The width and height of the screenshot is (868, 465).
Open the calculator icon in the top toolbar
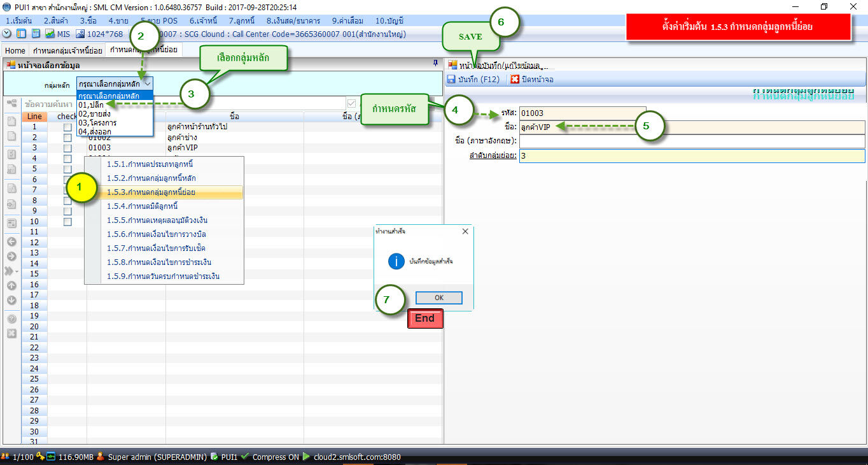pyautogui.click(x=36, y=34)
